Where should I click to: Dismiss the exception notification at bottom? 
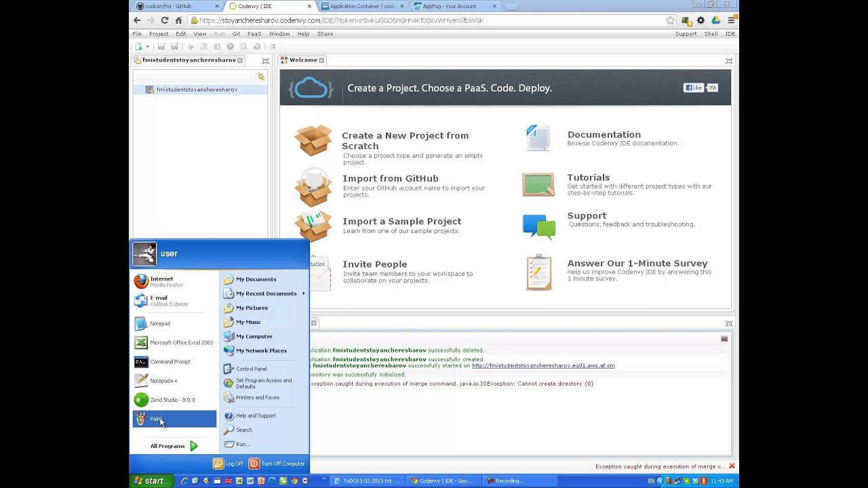coord(732,466)
